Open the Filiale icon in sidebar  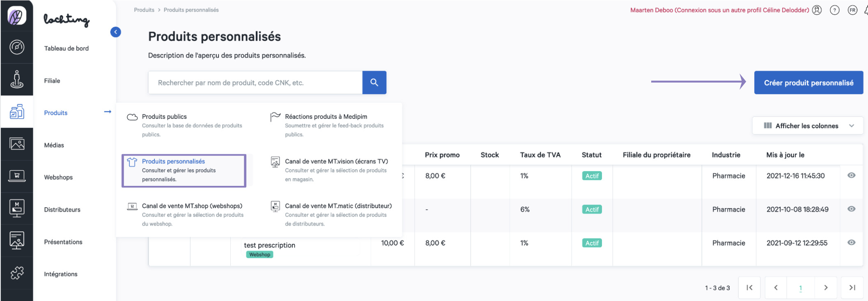coord(17,79)
